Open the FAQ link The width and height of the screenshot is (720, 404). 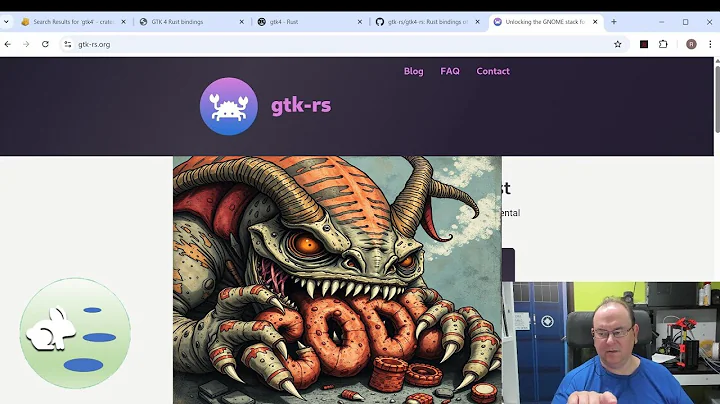(450, 71)
